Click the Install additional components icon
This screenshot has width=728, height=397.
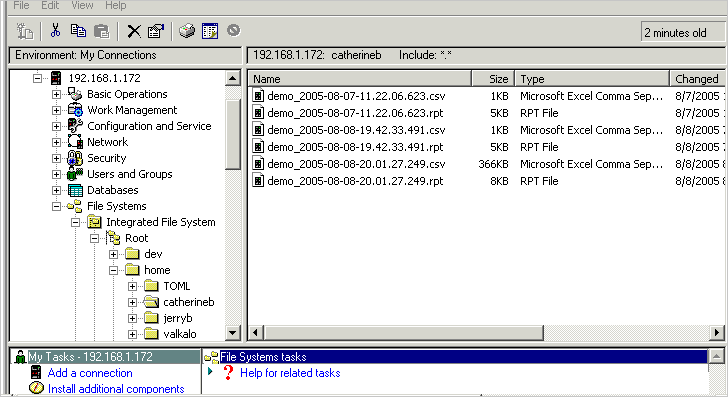[x=36, y=388]
